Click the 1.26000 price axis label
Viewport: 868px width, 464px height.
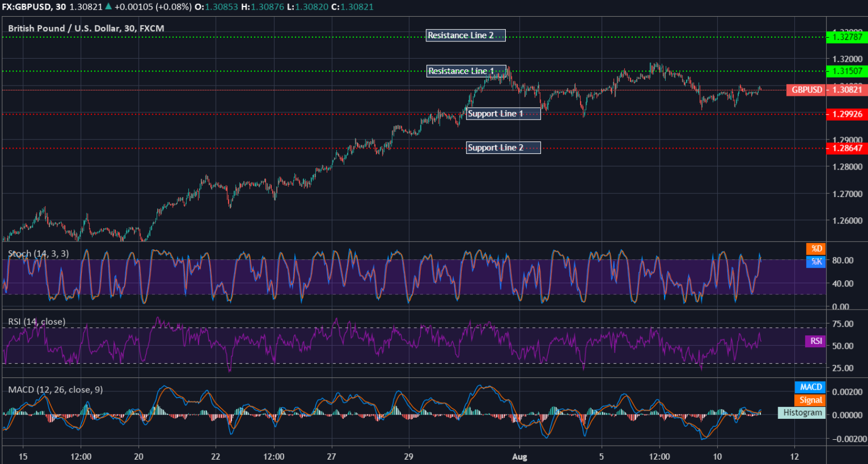coord(847,221)
